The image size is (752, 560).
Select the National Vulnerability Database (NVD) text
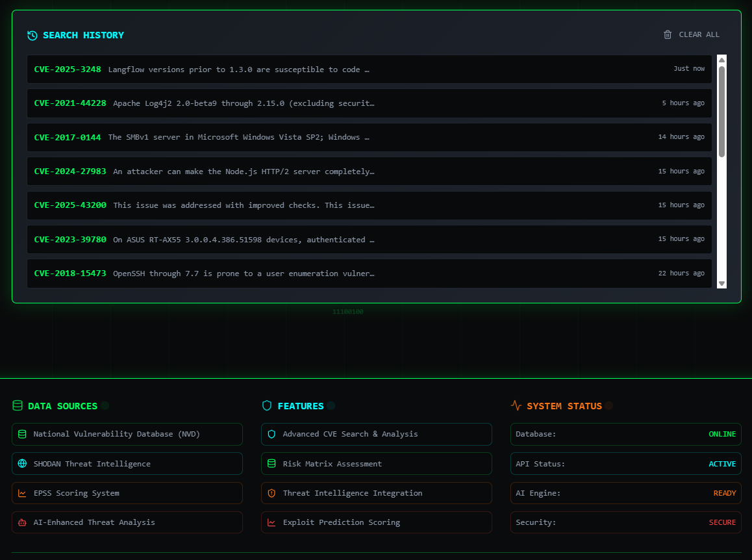click(116, 434)
